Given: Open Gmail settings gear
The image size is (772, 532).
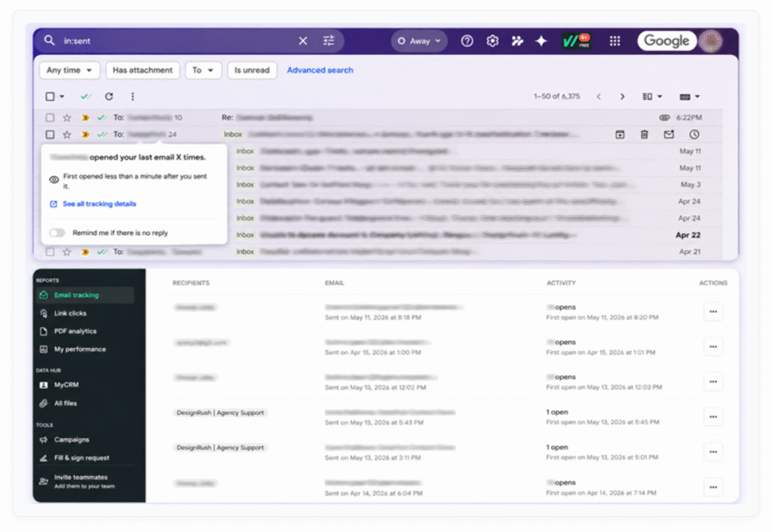Looking at the screenshot, I should [x=492, y=41].
